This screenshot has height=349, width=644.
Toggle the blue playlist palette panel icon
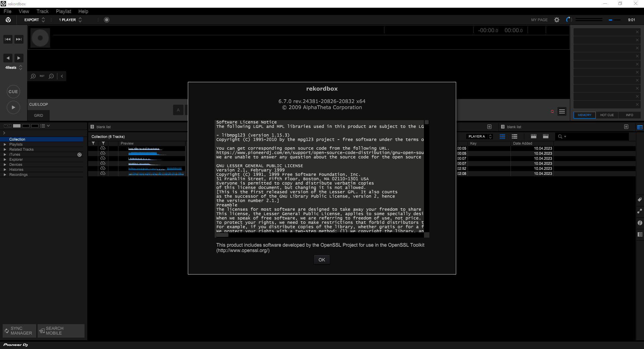[x=640, y=127]
